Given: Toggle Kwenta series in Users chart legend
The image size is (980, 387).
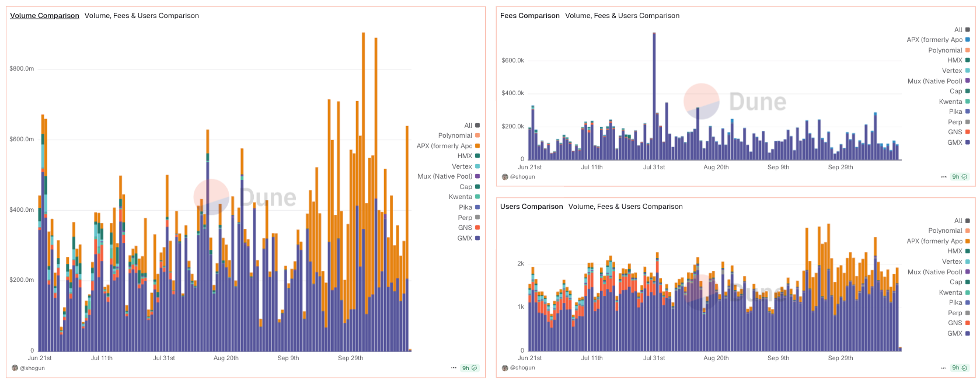Looking at the screenshot, I should click(950, 292).
